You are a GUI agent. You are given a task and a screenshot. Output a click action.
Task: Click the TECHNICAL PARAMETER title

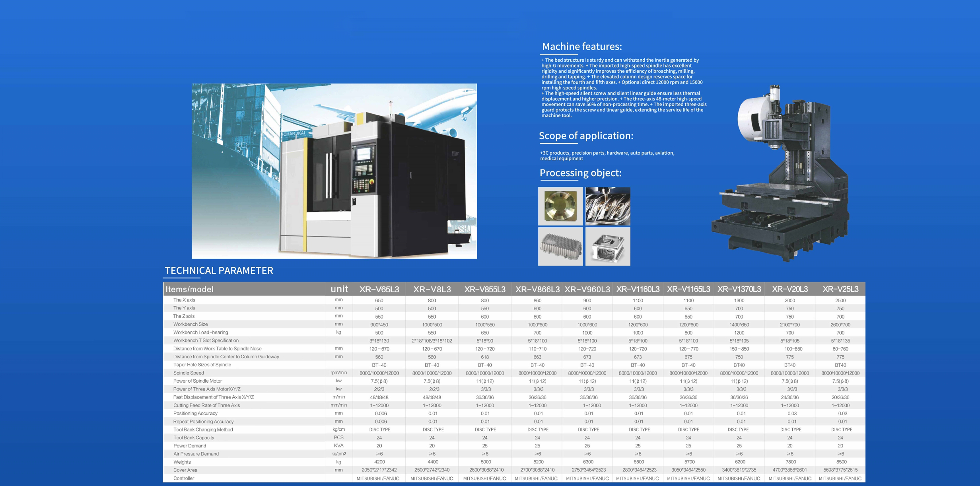[219, 271]
